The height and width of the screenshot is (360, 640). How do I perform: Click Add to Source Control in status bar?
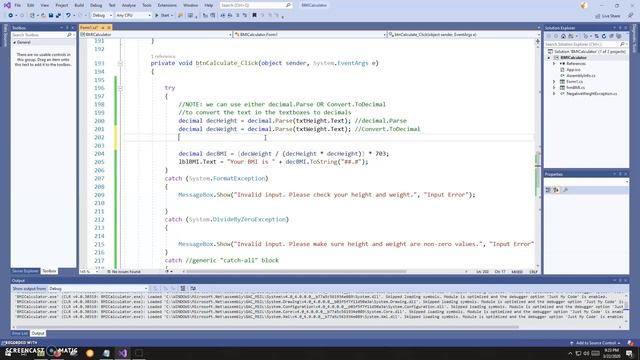click(596, 343)
